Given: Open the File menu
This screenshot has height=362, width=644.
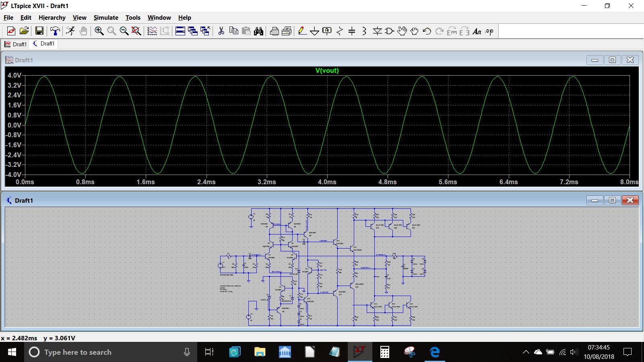Looking at the screenshot, I should [x=8, y=18].
